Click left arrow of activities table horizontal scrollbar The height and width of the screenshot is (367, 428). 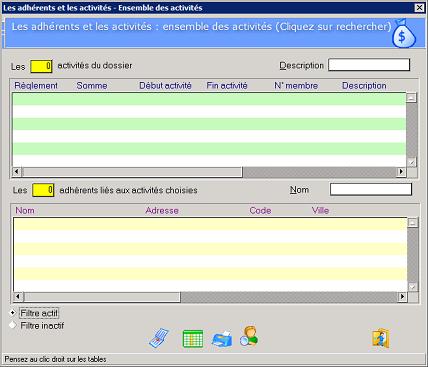point(17,172)
